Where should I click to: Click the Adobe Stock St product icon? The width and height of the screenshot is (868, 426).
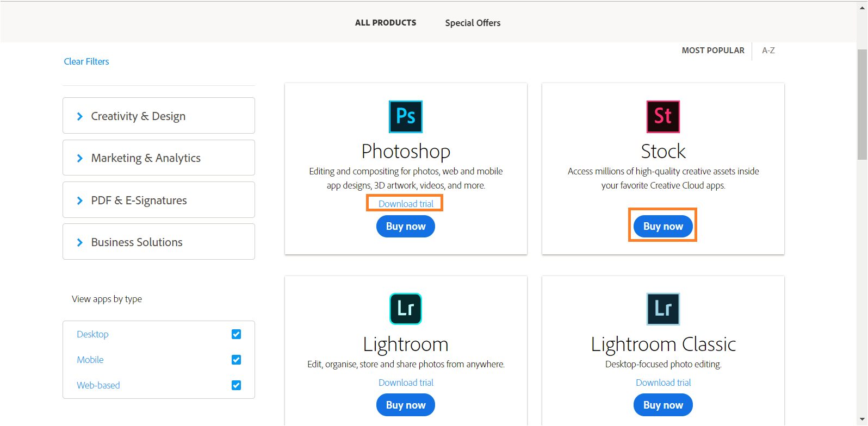(x=663, y=117)
